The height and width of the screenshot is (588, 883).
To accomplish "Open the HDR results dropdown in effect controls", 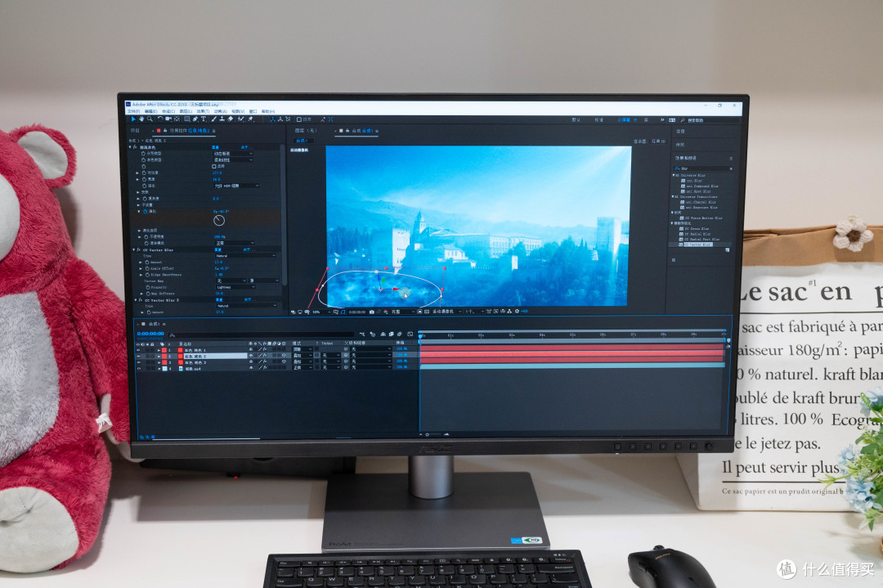I will tap(236, 186).
